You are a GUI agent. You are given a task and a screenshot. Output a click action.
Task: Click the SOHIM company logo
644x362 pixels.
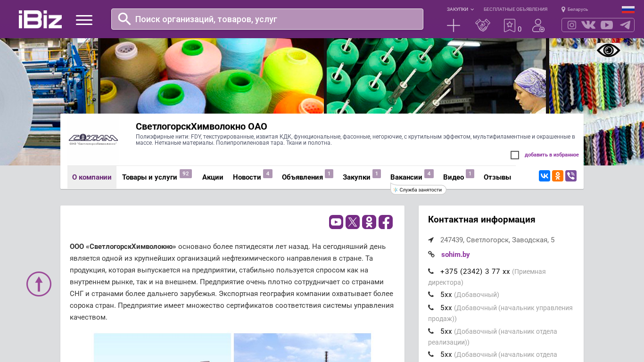(x=93, y=140)
